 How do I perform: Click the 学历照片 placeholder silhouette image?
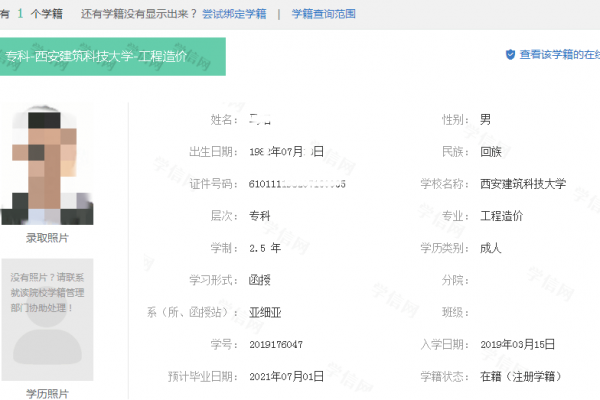(48, 350)
